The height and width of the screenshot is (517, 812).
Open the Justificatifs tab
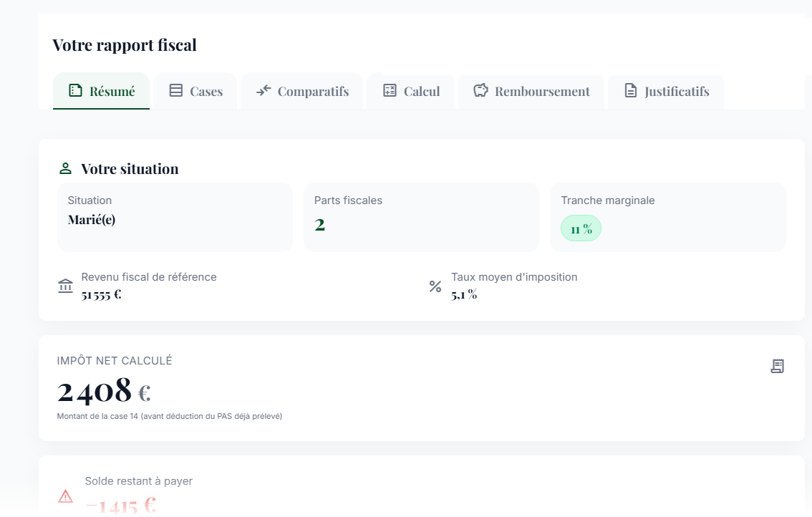666,92
